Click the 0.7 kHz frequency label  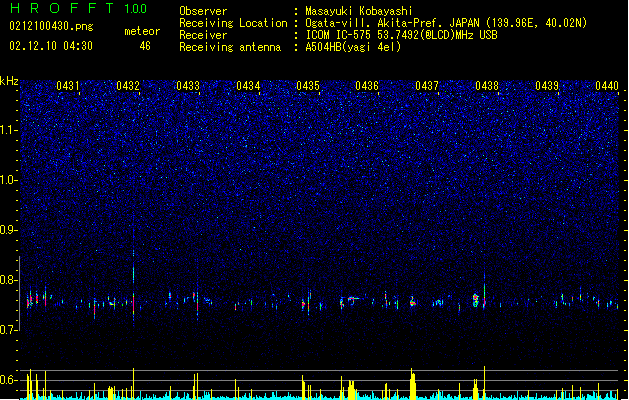tap(9, 330)
